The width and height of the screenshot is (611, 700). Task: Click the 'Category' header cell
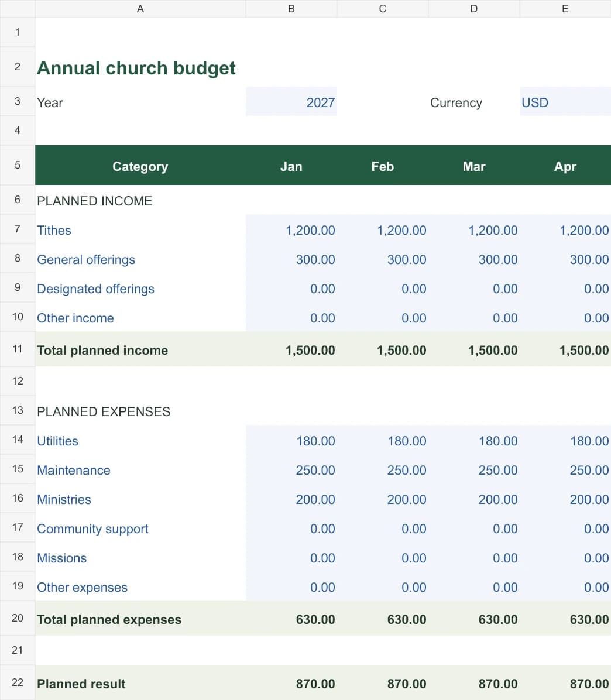pos(140,165)
